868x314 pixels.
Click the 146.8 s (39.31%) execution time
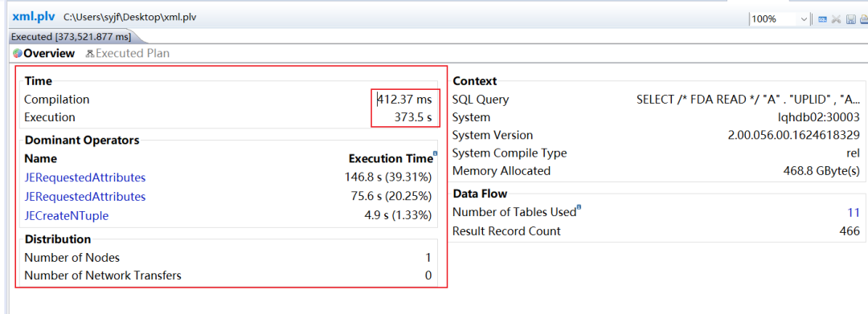pyautogui.click(x=388, y=177)
